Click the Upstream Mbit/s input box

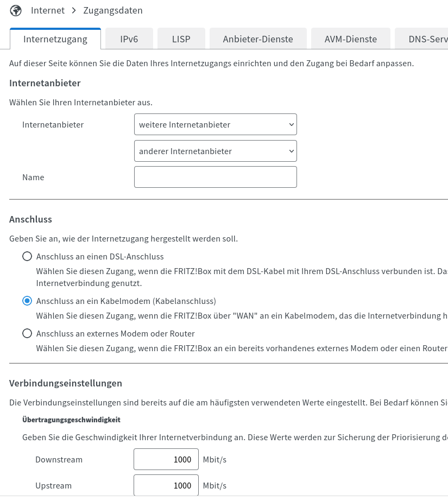166,485
